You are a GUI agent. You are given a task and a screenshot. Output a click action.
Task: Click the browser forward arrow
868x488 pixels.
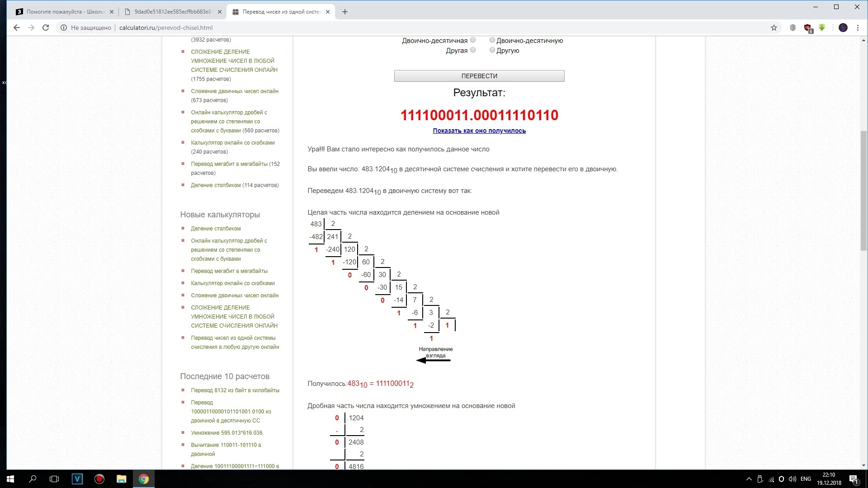pos(31,28)
